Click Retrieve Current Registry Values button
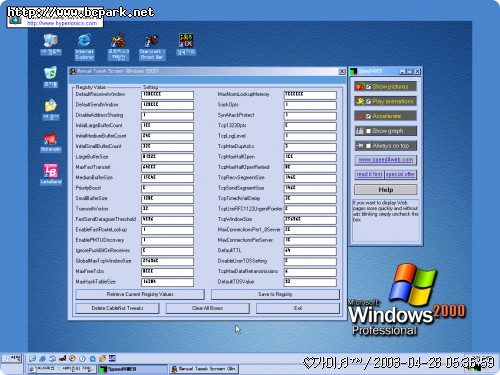Screen dimensions: 500x375 pyautogui.click(x=140, y=294)
